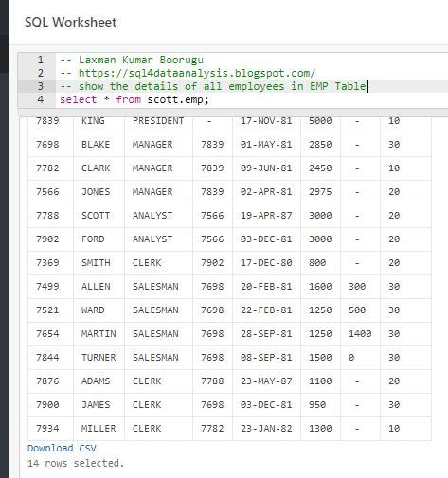Select hire date 28-SEP-81
This screenshot has width=448, height=478.
click(x=266, y=334)
